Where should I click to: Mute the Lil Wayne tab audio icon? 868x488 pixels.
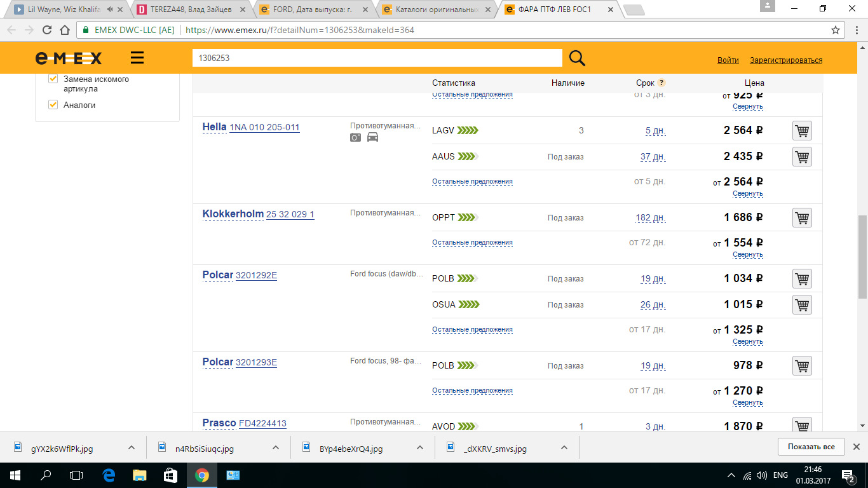point(111,10)
